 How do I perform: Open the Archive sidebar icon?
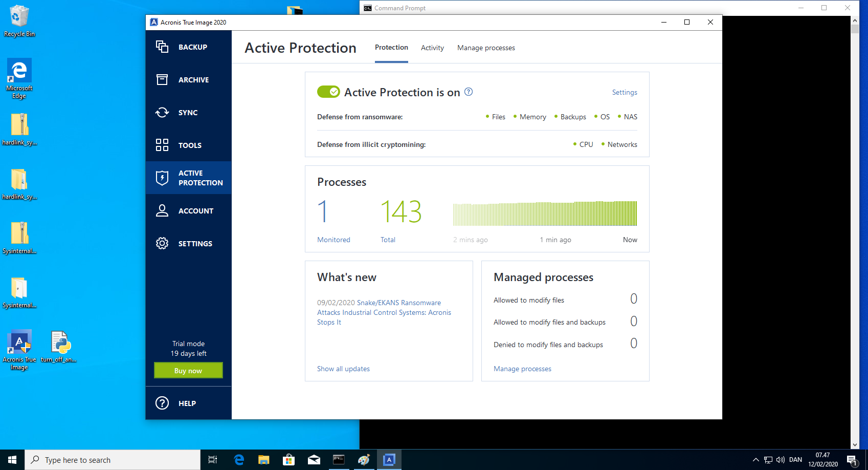[x=162, y=80]
